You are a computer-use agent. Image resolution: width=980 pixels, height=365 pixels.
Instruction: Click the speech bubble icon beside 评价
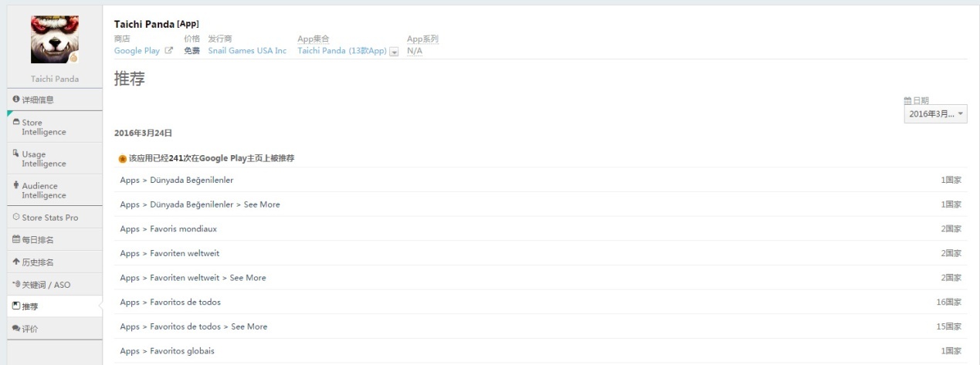[16, 329]
